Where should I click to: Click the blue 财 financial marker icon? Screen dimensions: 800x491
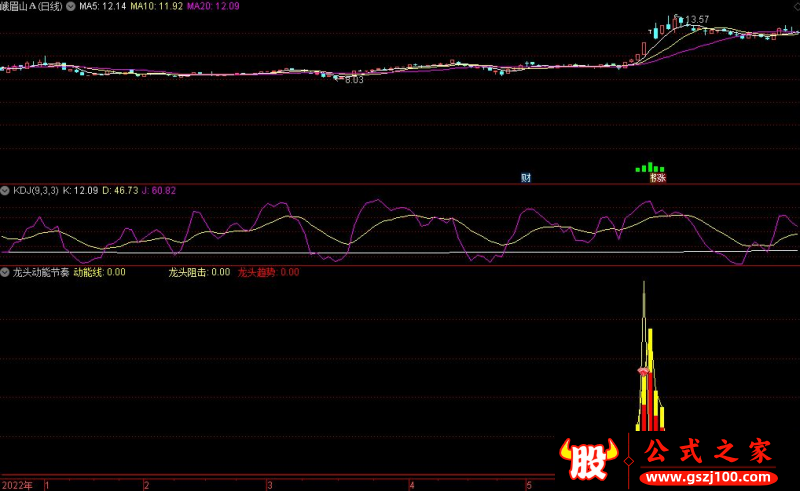point(526,178)
